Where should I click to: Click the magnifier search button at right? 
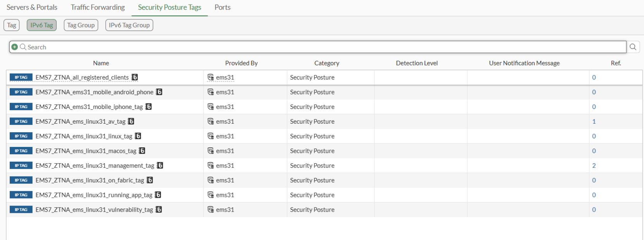pyautogui.click(x=633, y=47)
